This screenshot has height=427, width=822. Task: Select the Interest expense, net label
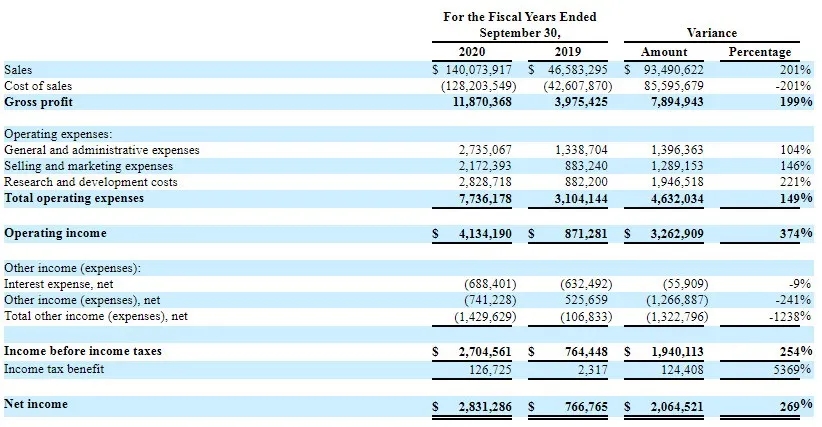pos(58,284)
